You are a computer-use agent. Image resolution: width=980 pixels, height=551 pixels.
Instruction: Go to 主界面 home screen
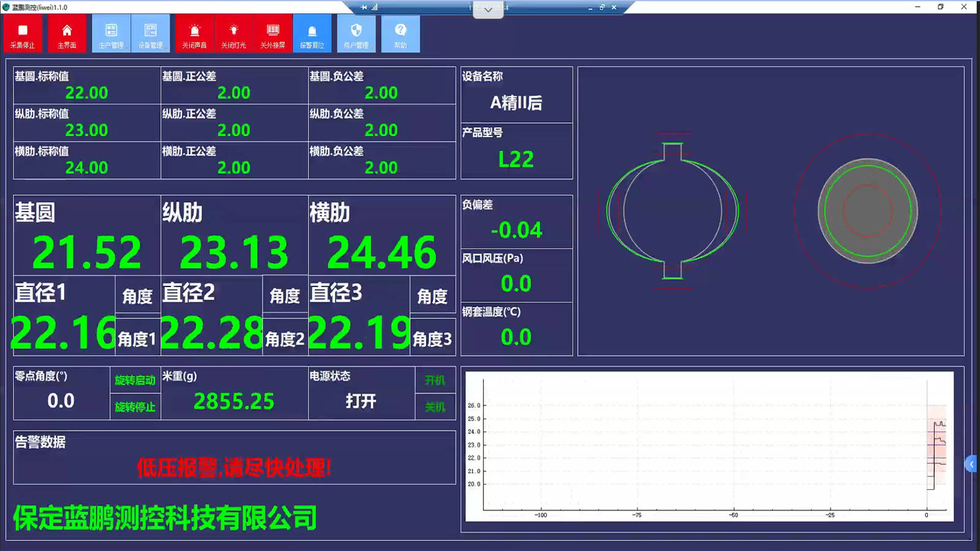(x=67, y=34)
